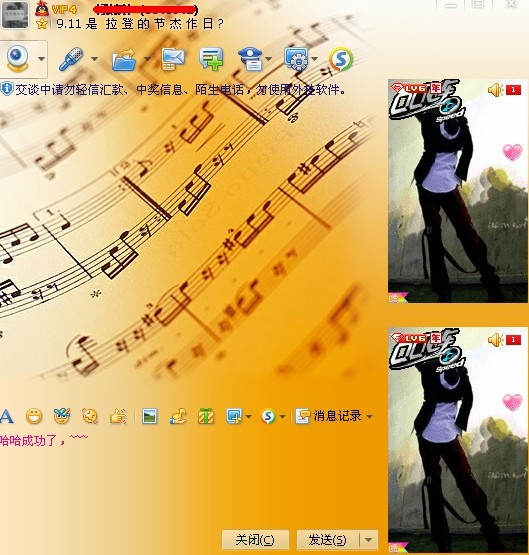Click own QQ show image
Screen dimensions: 529x555
(458, 440)
